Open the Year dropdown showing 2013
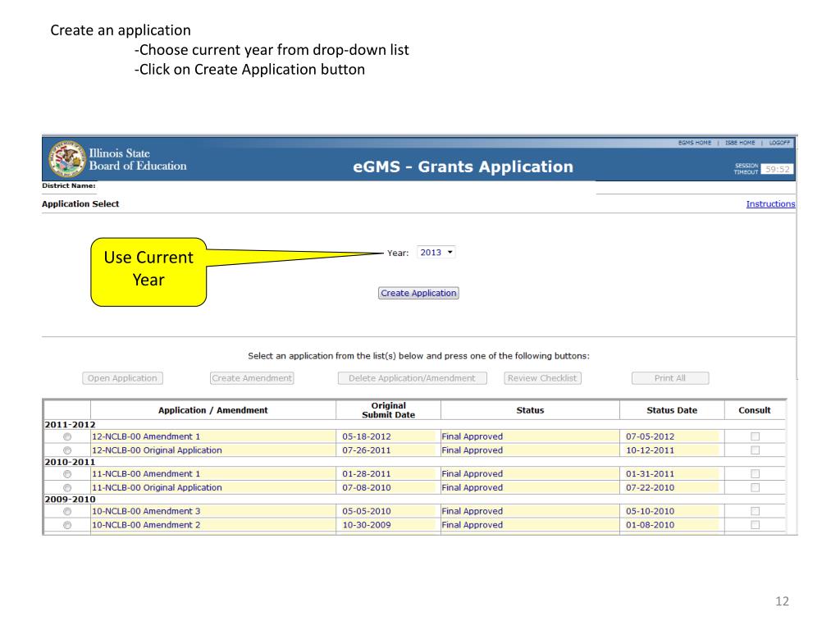840x630 pixels. pyautogui.click(x=436, y=253)
